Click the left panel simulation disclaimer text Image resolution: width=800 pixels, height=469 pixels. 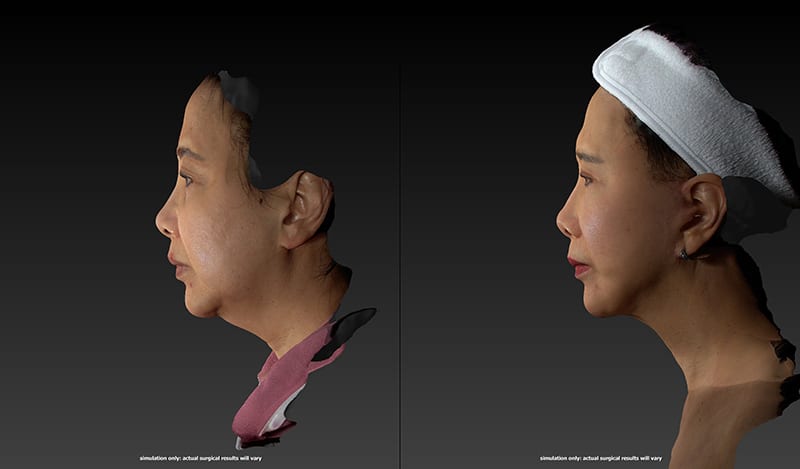(199, 458)
